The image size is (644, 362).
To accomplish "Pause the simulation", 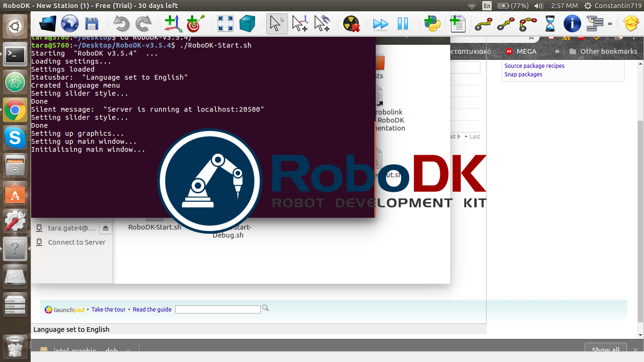I will pyautogui.click(x=403, y=23).
